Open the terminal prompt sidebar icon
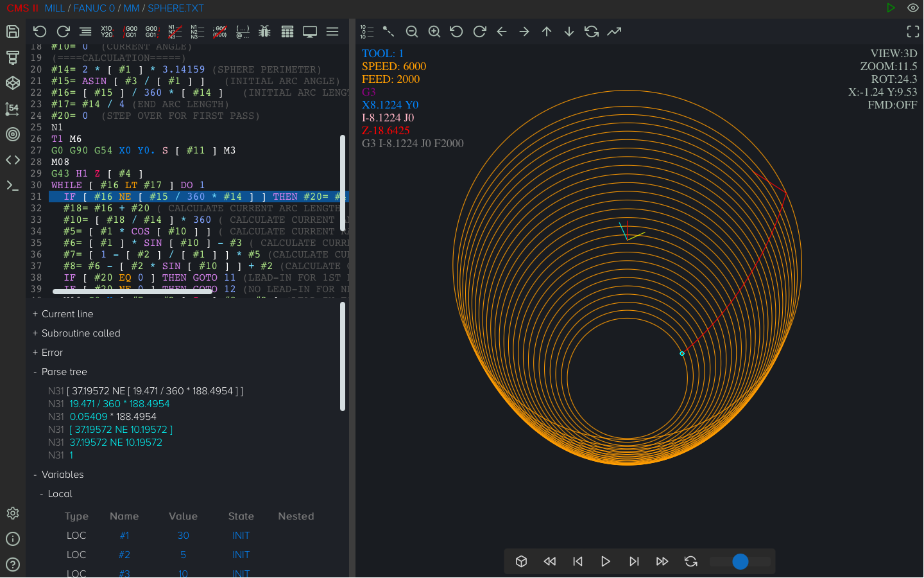The image size is (924, 578). [x=13, y=186]
